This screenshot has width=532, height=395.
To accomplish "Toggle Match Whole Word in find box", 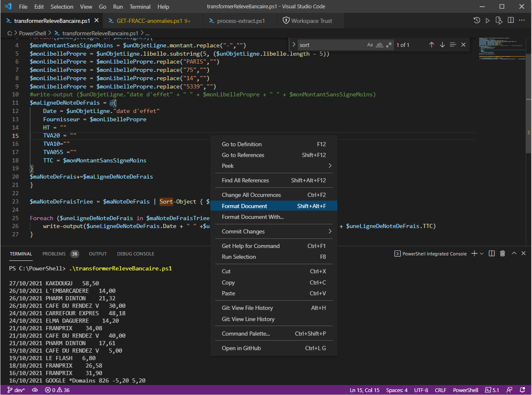I will (380, 45).
